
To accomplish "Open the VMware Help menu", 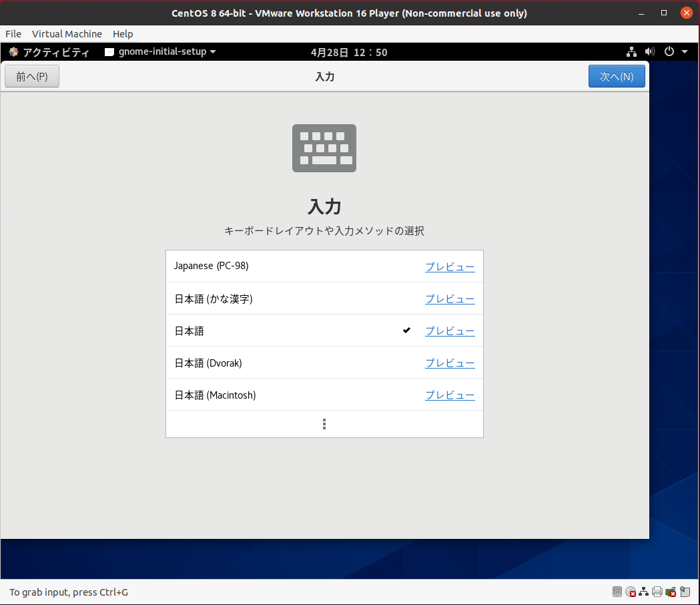I will click(x=123, y=34).
